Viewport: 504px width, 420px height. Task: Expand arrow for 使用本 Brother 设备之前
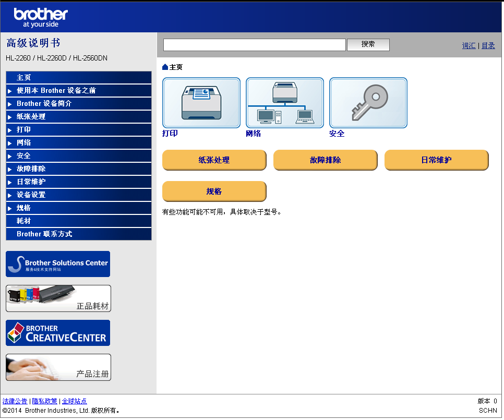[9, 91]
